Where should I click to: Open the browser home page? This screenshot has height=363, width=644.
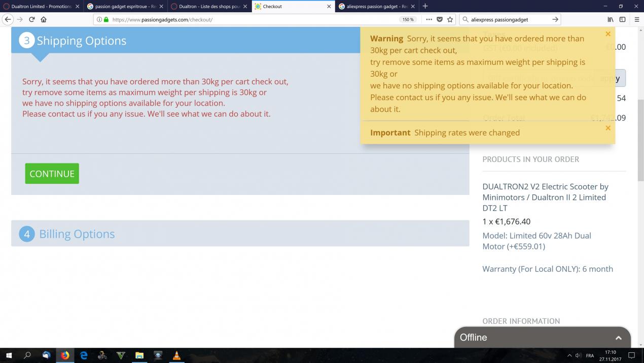44,19
